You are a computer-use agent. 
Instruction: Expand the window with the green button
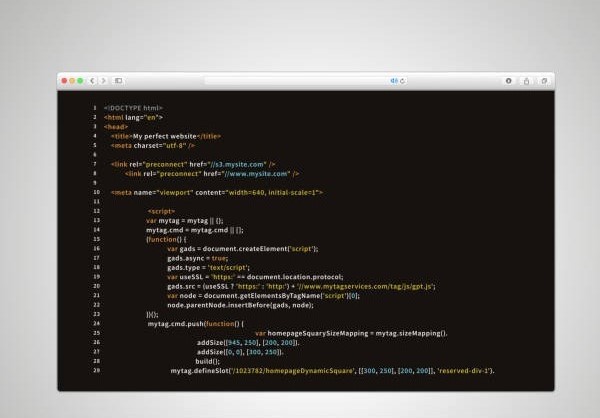pos(81,80)
